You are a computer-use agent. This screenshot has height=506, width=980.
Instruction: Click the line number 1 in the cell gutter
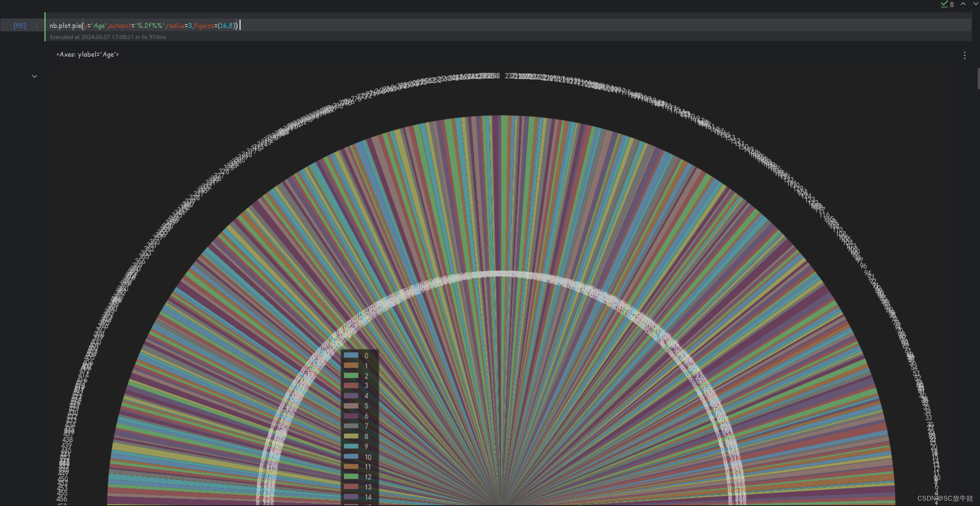pos(37,25)
